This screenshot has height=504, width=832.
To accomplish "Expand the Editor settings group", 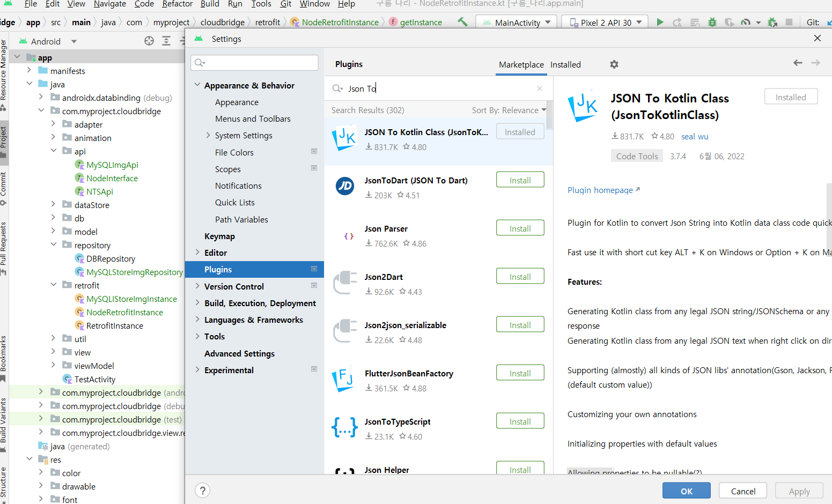I will (x=197, y=253).
